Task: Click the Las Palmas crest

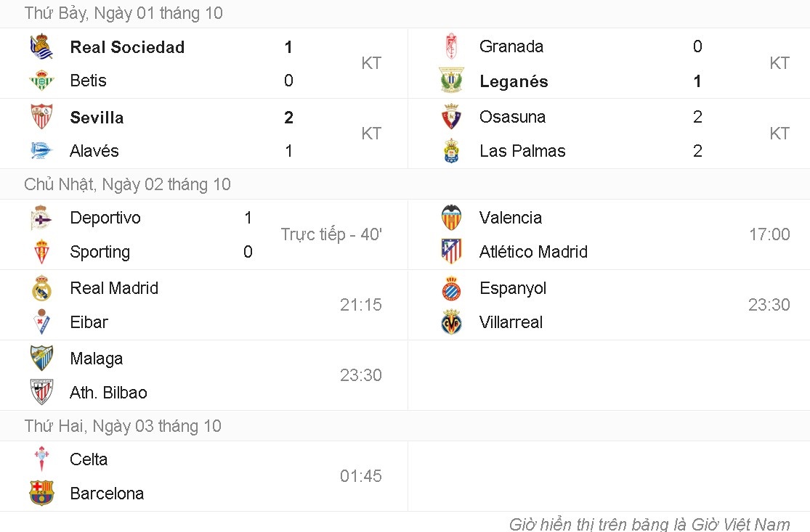Action: pos(451,151)
